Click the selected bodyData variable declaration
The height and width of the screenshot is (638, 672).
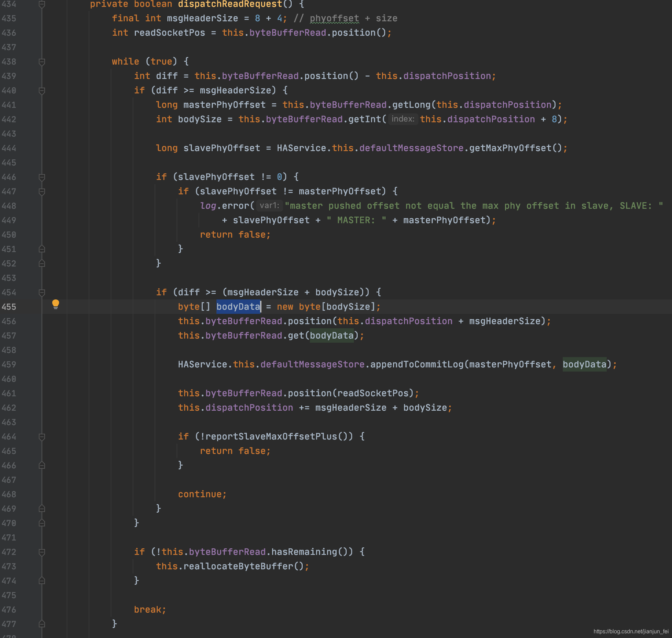click(x=238, y=307)
